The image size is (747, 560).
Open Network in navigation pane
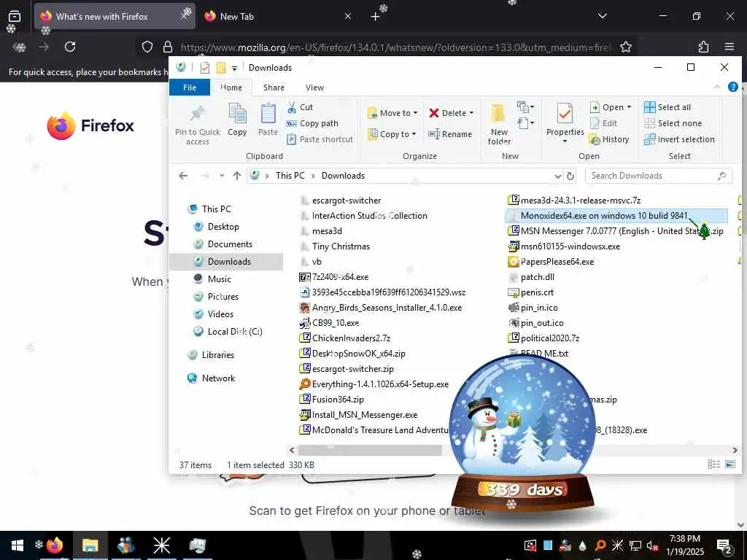click(218, 378)
